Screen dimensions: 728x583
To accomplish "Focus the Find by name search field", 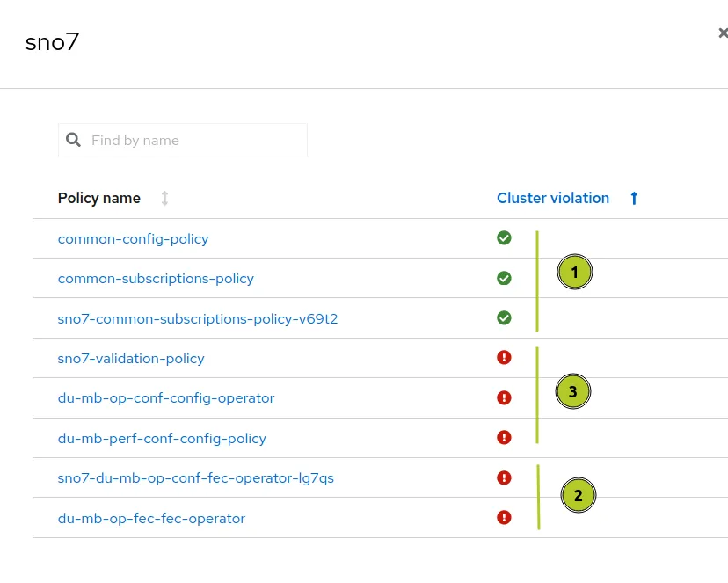I will pyautogui.click(x=183, y=140).
